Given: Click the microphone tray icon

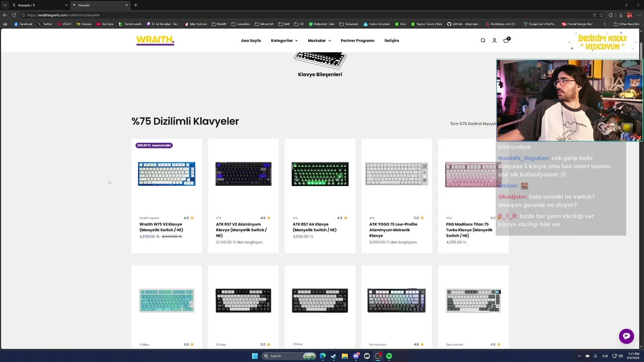Looking at the screenshot, I should [x=595, y=356].
